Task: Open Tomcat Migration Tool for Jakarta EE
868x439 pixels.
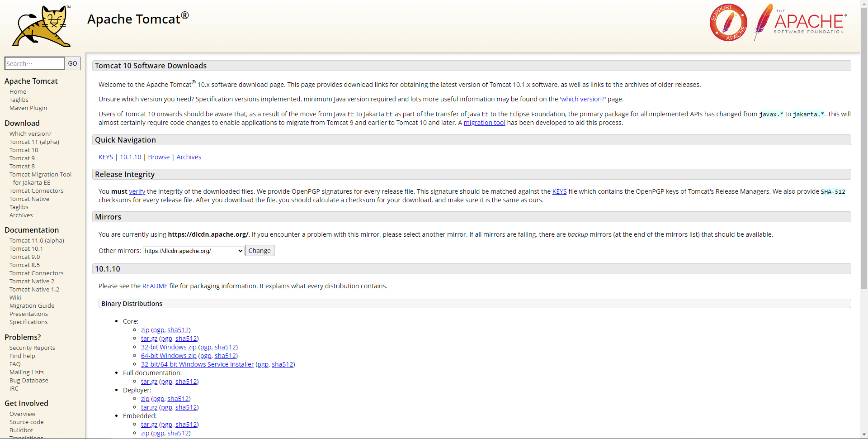Action: (x=40, y=178)
